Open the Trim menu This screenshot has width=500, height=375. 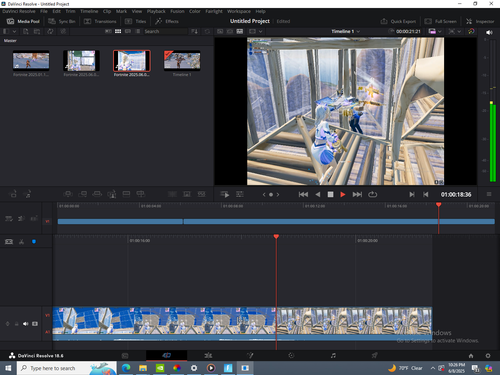70,11
